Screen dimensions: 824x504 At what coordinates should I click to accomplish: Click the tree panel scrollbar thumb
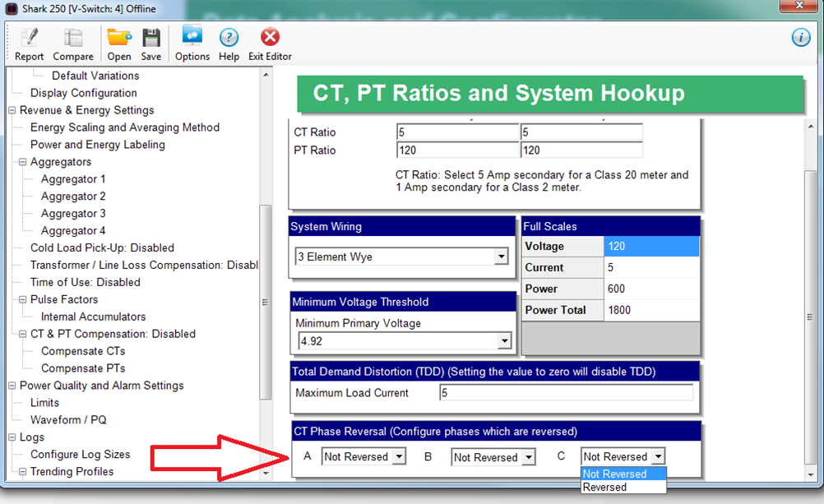266,303
